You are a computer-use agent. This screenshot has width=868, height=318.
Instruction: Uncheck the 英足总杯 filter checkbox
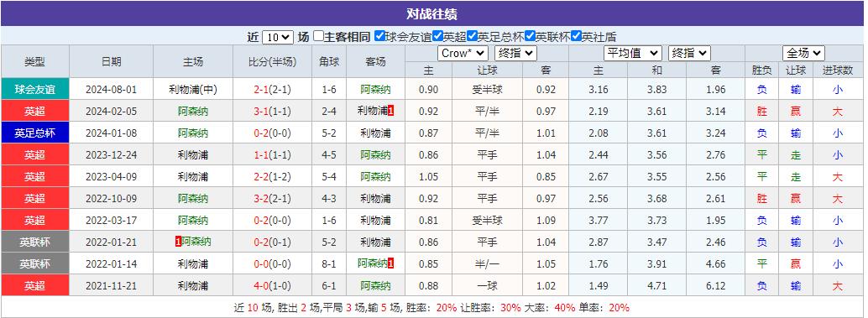tap(472, 37)
